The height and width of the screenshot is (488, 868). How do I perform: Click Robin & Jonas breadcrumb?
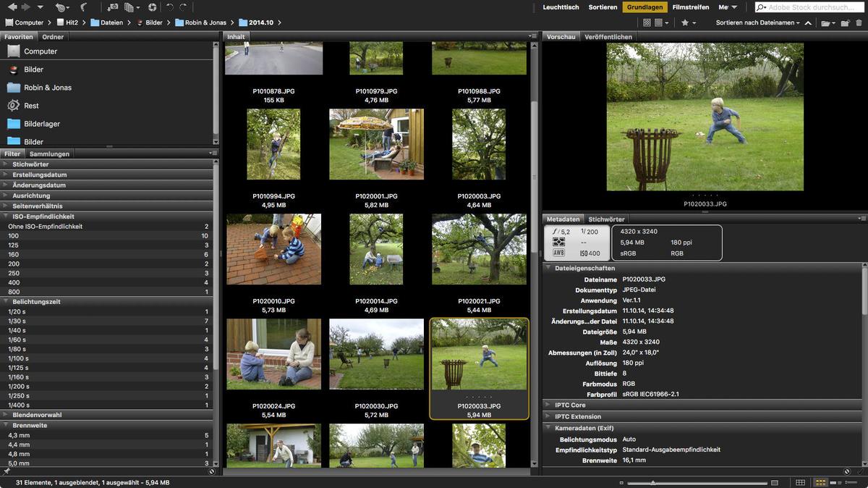tap(200, 22)
